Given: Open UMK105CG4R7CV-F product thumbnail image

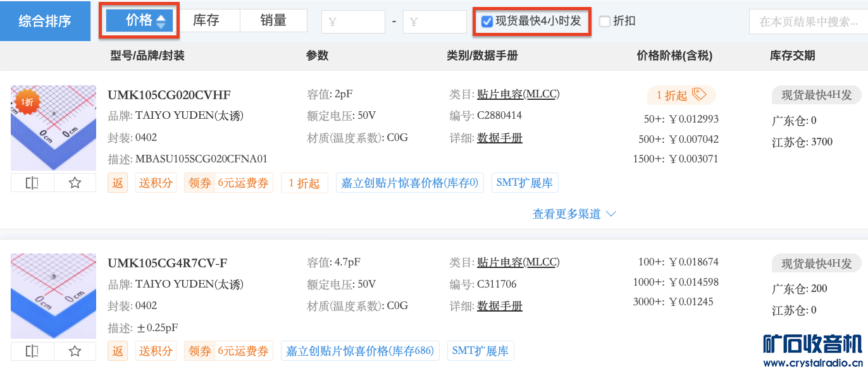Looking at the screenshot, I should 53,296.
